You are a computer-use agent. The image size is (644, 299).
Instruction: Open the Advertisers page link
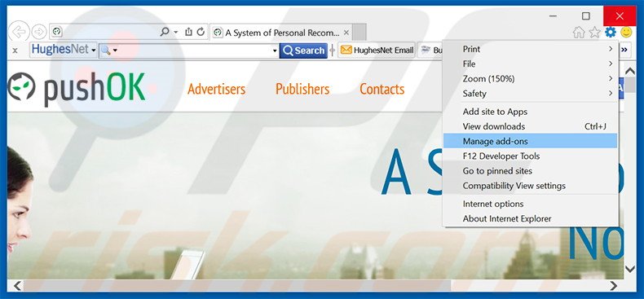(216, 89)
